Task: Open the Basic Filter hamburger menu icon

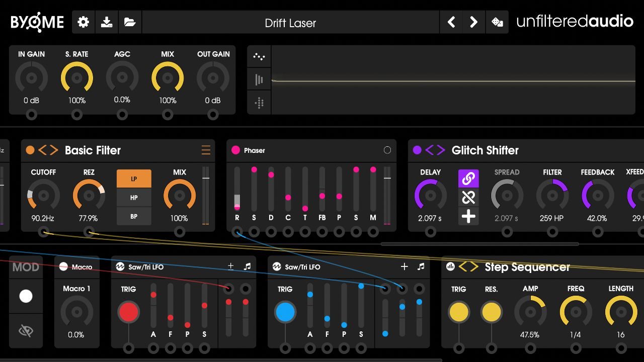Action: click(206, 150)
